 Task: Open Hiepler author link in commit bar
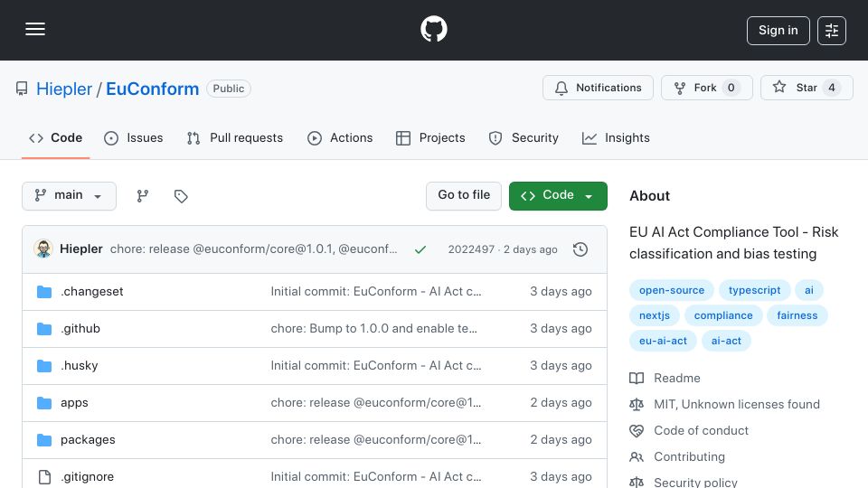point(80,249)
